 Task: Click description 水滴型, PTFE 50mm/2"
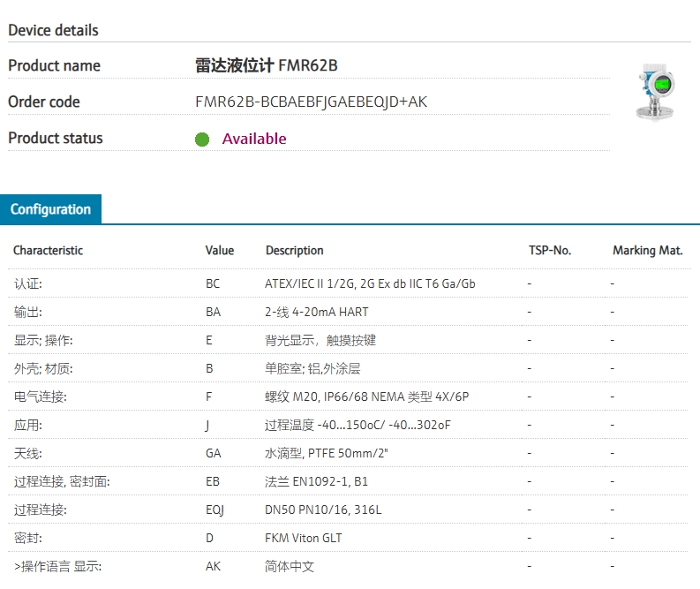tap(327, 453)
